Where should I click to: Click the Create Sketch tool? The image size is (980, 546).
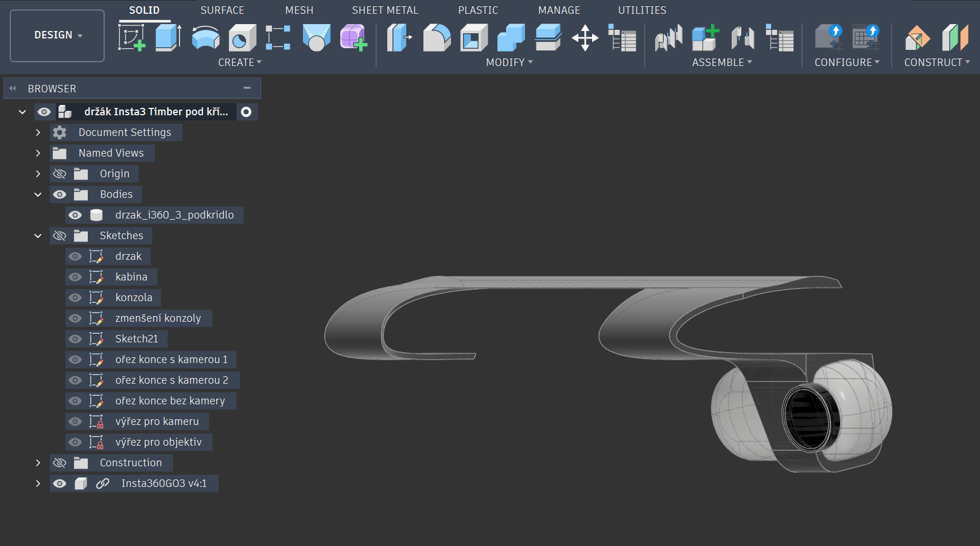[x=131, y=38]
